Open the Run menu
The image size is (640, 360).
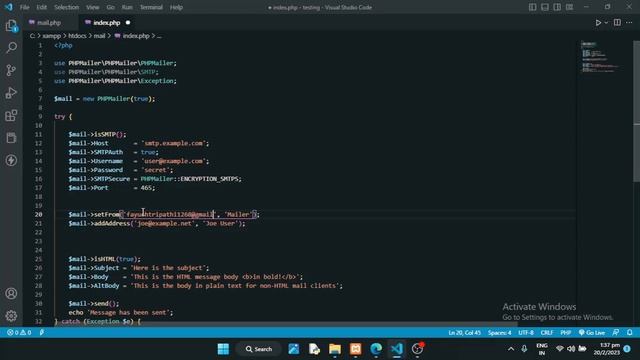pyautogui.click(x=127, y=7)
